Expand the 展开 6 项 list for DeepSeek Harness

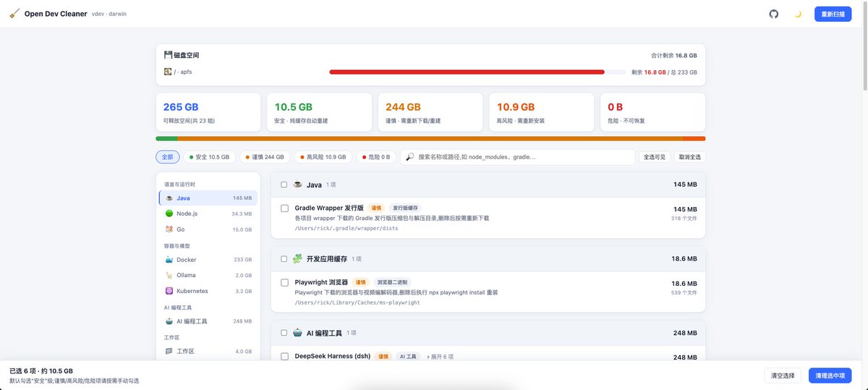(441, 357)
